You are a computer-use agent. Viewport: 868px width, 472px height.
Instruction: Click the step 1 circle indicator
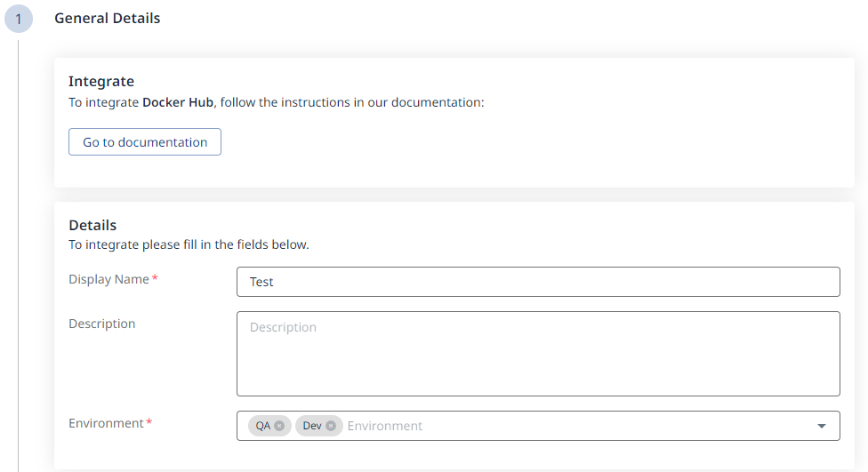18,19
